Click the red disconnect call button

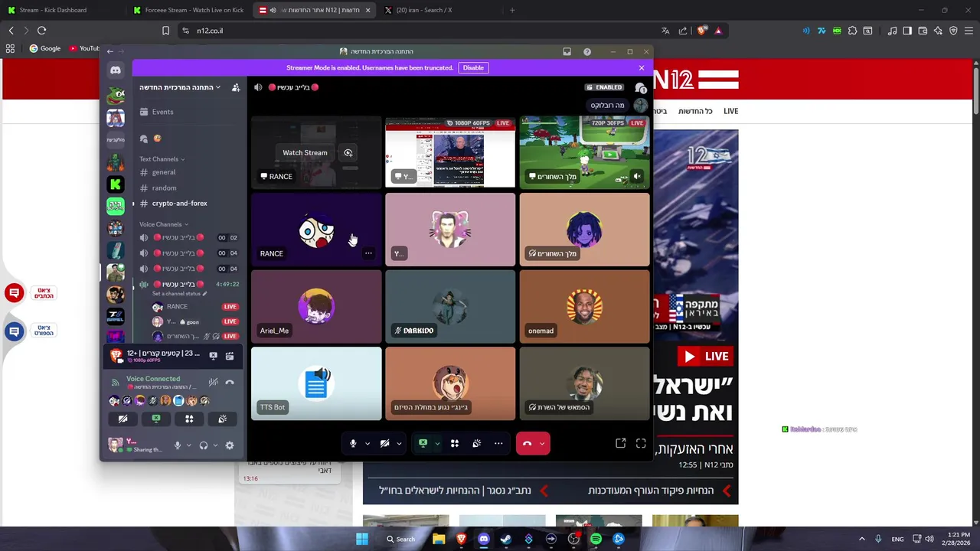[x=527, y=443]
